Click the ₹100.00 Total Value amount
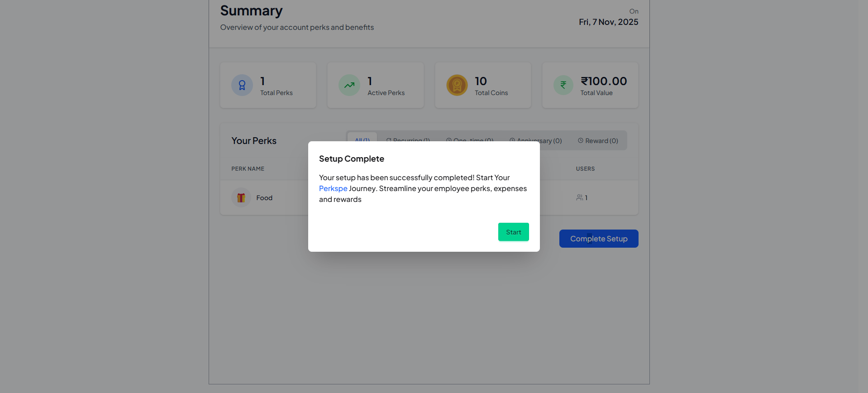The height and width of the screenshot is (393, 868). [x=604, y=81]
